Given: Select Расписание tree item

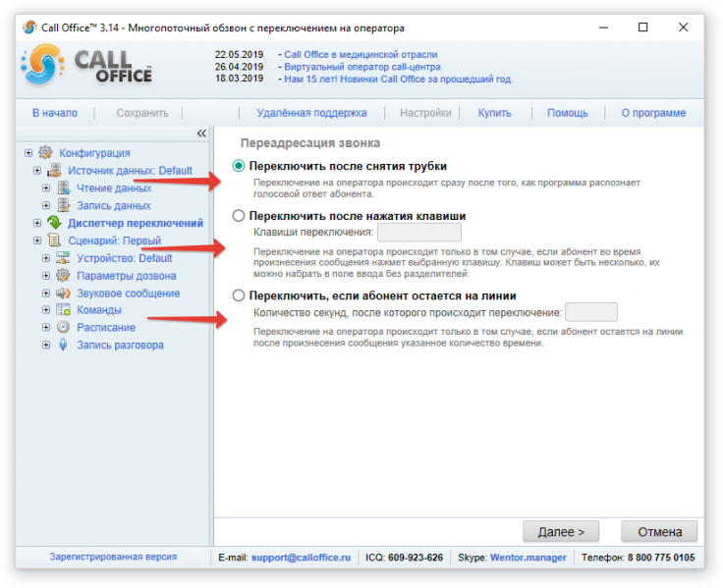Looking at the screenshot, I should coord(106,327).
